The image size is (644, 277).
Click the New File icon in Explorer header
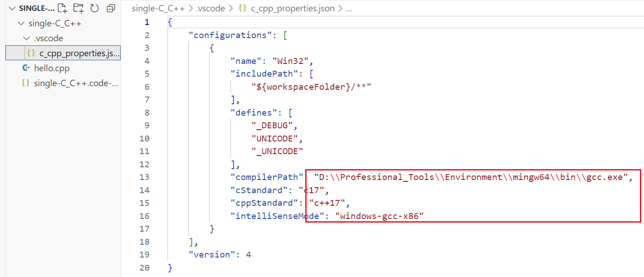coord(63,8)
